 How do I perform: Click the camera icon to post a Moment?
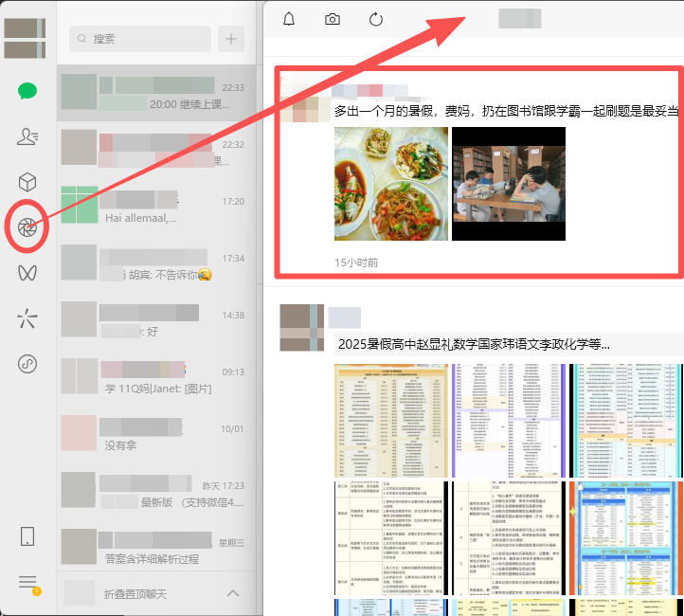click(x=333, y=19)
